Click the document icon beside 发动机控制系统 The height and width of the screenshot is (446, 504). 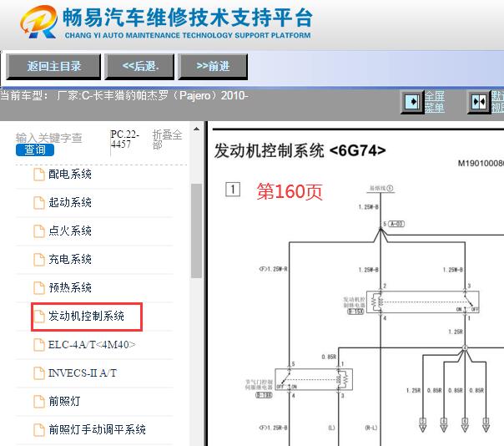click(39, 316)
